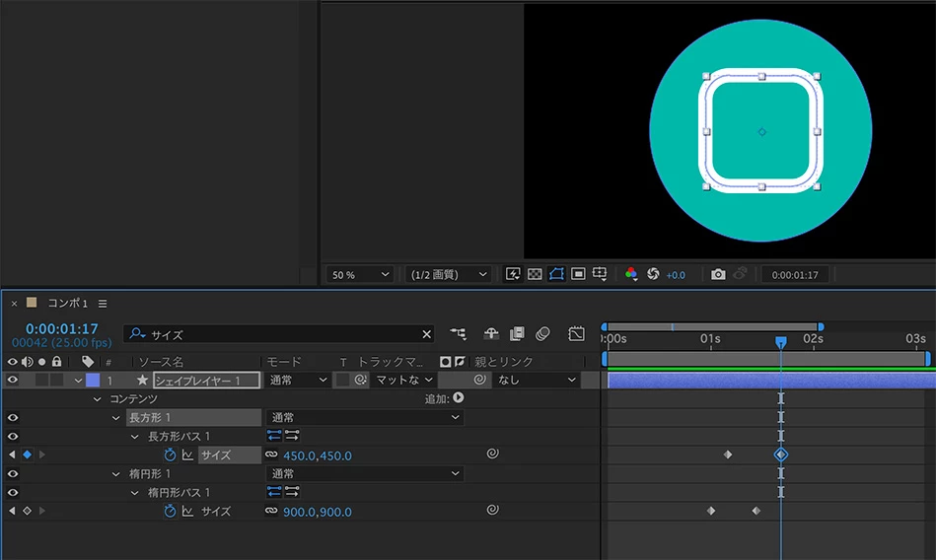Hide the 長方形パス 1 path
The image size is (936, 560).
coord(13,436)
